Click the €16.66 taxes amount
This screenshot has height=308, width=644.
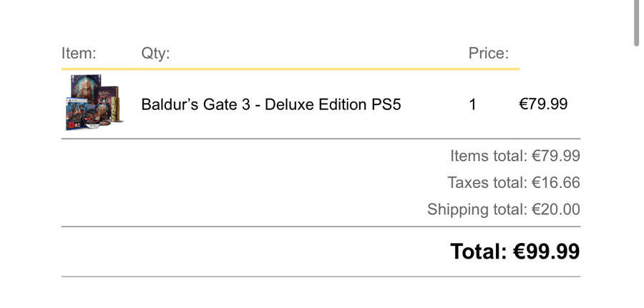556,182
